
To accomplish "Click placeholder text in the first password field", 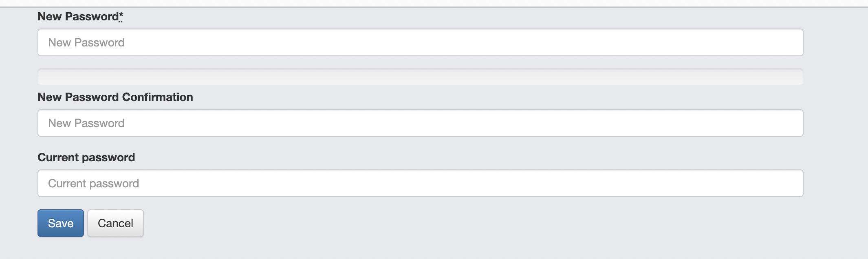I will (x=86, y=43).
